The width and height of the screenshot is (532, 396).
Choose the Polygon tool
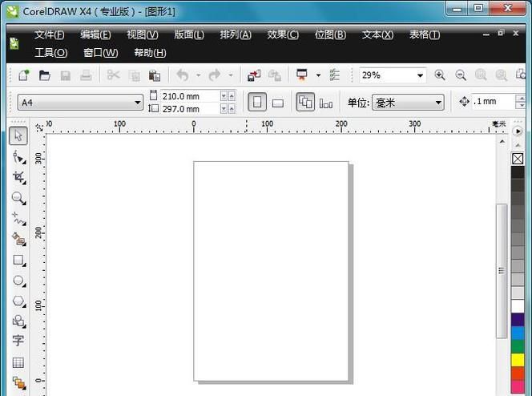(18, 301)
